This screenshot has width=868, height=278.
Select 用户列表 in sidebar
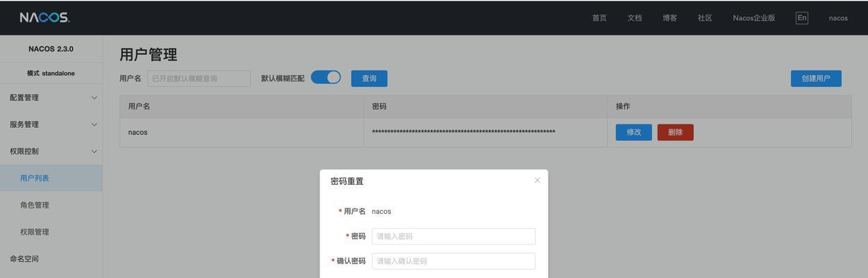pos(51,178)
